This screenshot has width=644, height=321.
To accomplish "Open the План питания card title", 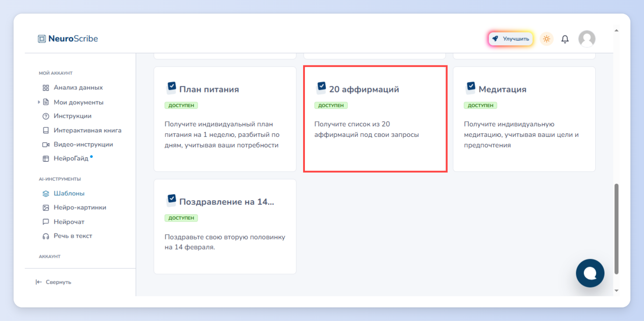I will coord(209,89).
